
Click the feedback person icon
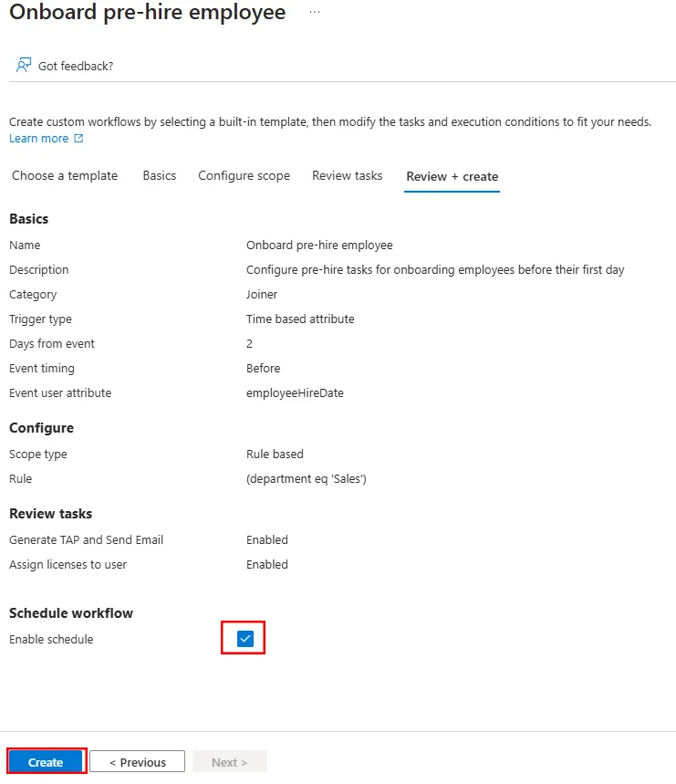tap(24, 65)
